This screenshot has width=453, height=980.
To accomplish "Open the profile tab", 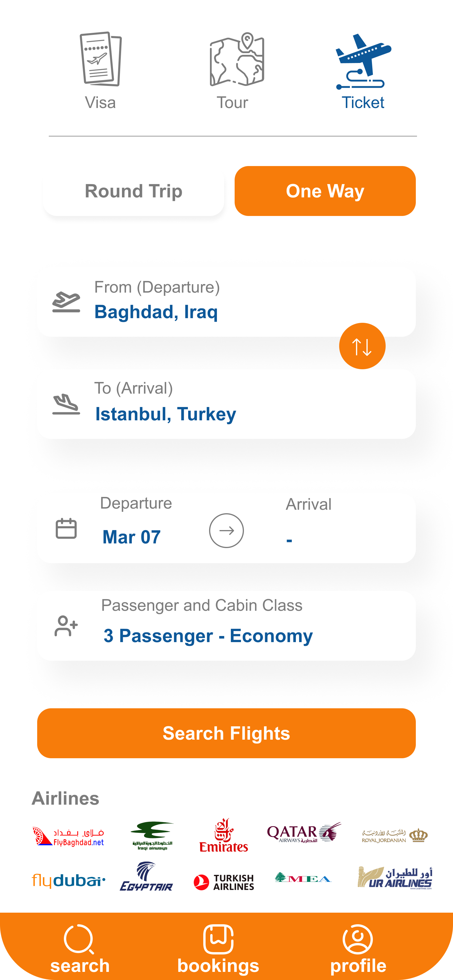I will coord(358,948).
